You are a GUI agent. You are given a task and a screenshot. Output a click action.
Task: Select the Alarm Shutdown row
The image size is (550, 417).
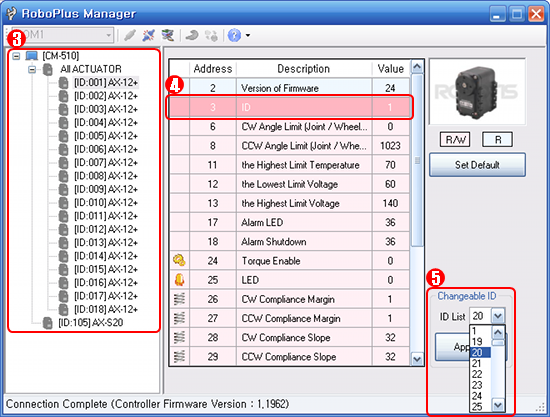point(290,242)
